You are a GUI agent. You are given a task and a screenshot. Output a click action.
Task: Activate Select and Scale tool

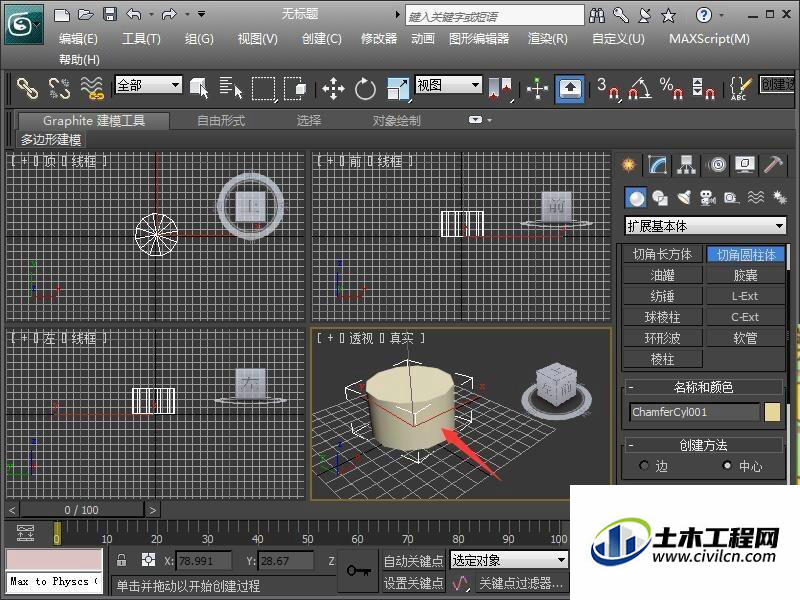[x=398, y=89]
